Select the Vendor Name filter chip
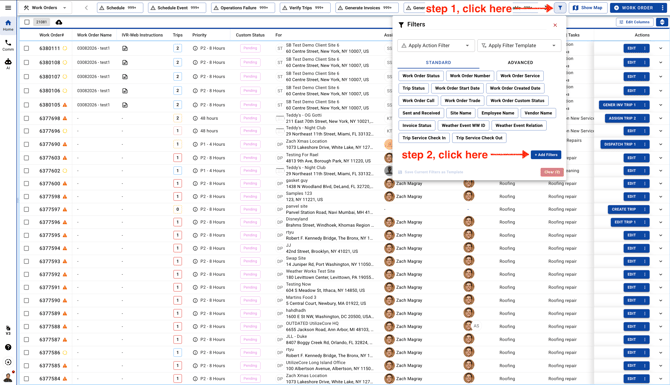 (538, 113)
